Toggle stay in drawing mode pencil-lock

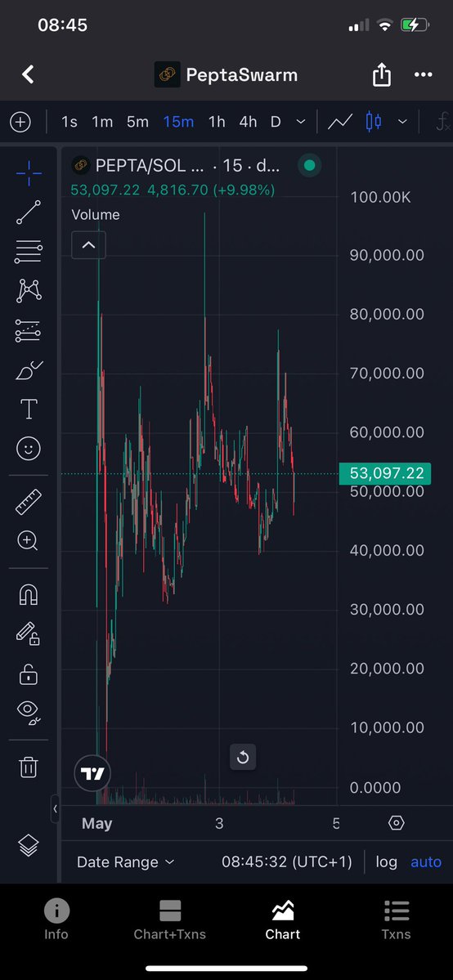(x=29, y=633)
